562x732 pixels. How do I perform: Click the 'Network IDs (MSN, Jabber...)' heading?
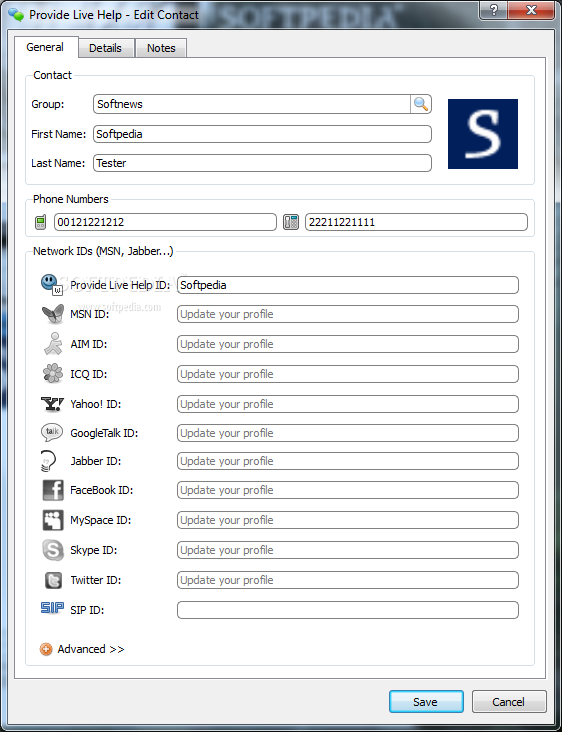click(103, 251)
